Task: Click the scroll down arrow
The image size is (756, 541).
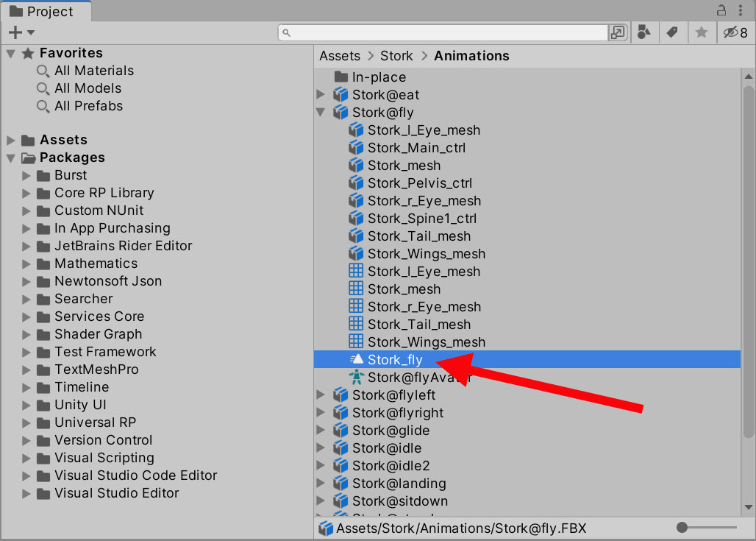Action: coord(749,507)
